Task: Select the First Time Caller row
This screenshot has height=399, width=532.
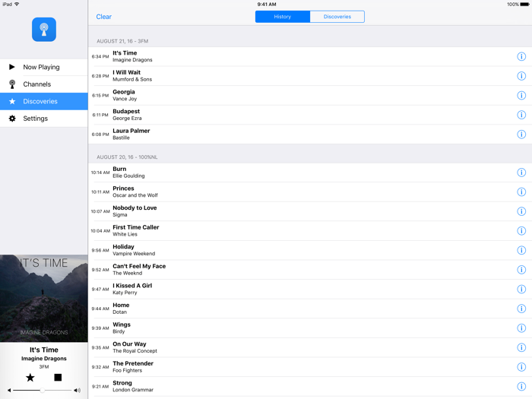Action: pyautogui.click(x=310, y=231)
